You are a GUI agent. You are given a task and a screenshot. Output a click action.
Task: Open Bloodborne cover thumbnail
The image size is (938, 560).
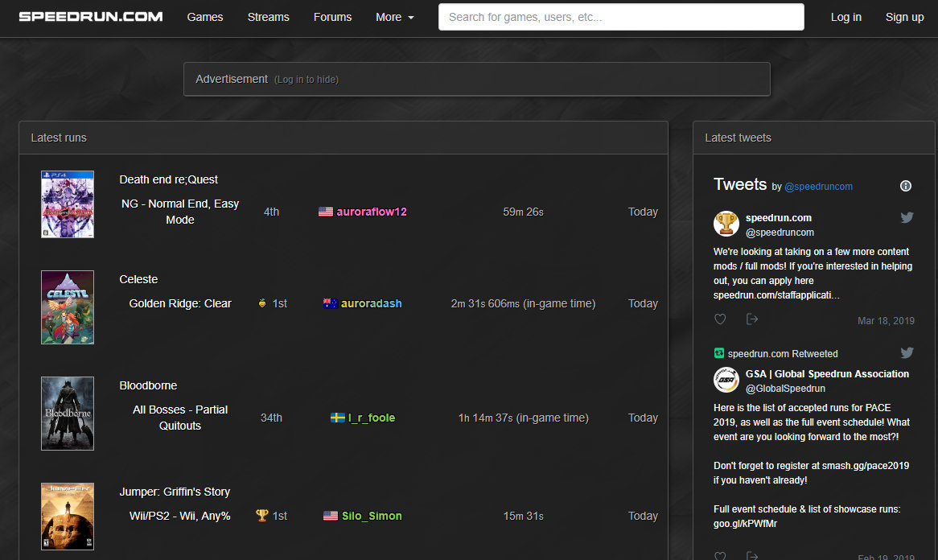[68, 414]
